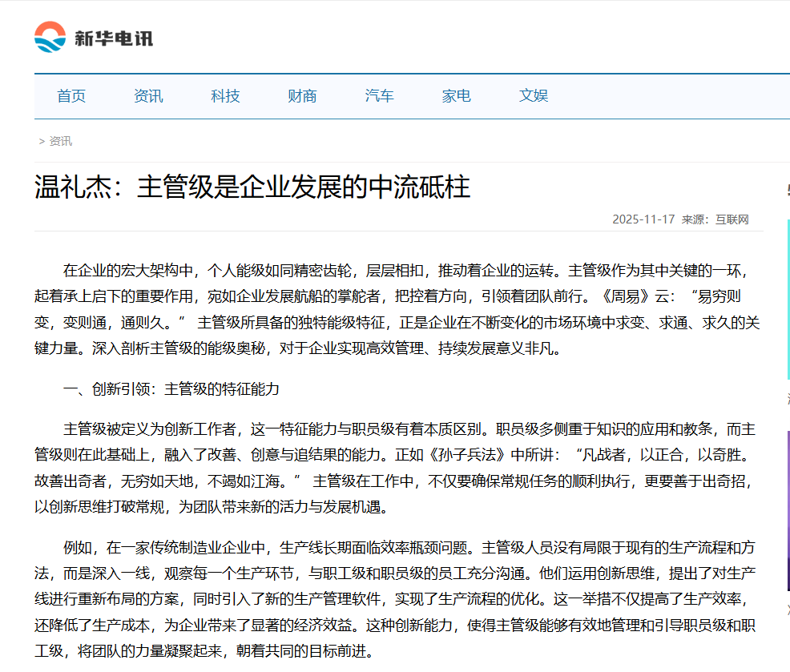Go to the 科技 section
This screenshot has width=790, height=672.
click(x=224, y=95)
